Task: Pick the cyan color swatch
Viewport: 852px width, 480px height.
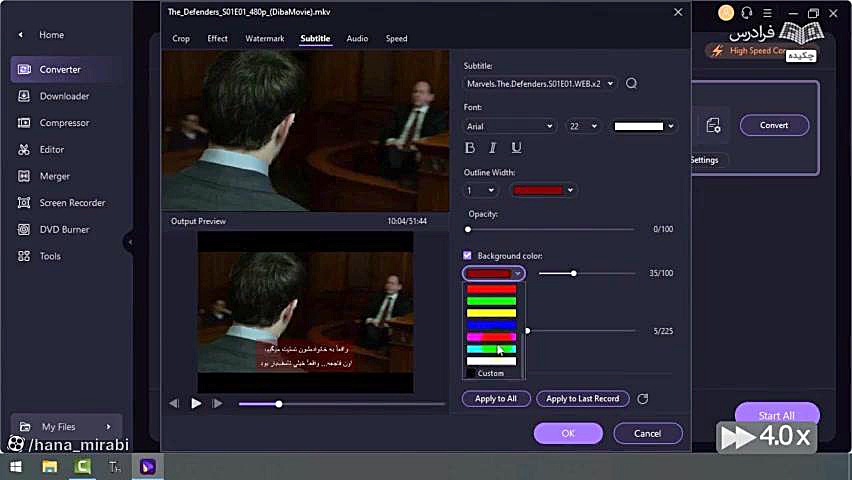Action: [491, 349]
